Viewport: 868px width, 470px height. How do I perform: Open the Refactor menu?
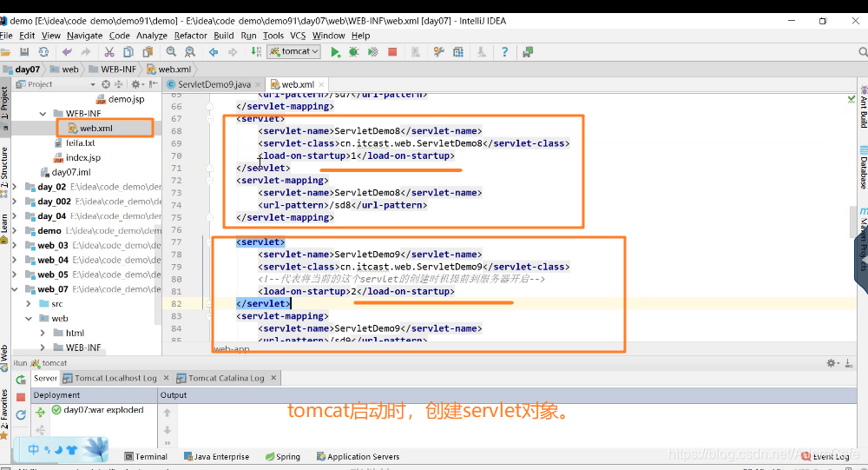pyautogui.click(x=190, y=36)
